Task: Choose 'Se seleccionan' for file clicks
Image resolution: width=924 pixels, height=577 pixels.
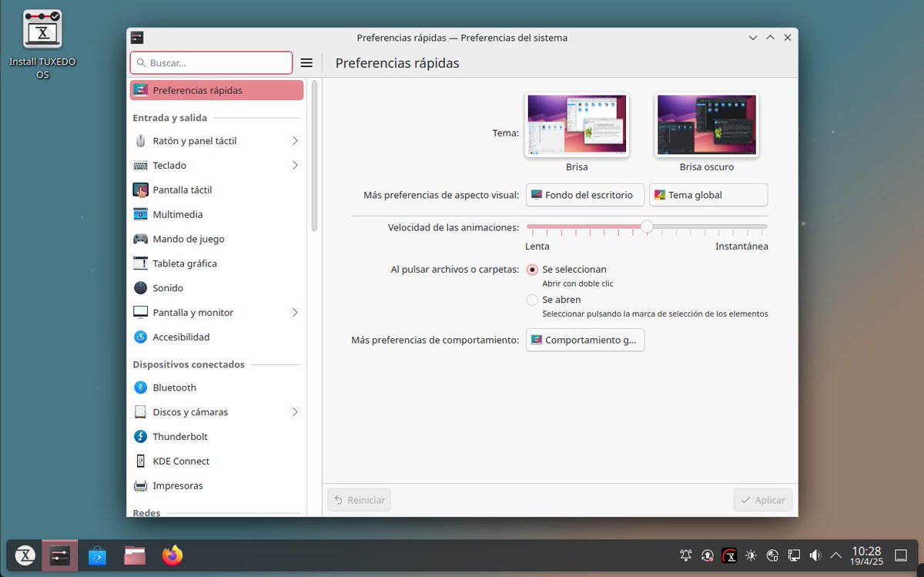Action: (x=532, y=270)
